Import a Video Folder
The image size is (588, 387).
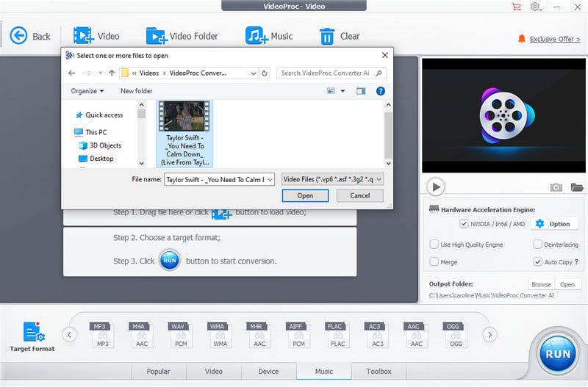(182, 36)
